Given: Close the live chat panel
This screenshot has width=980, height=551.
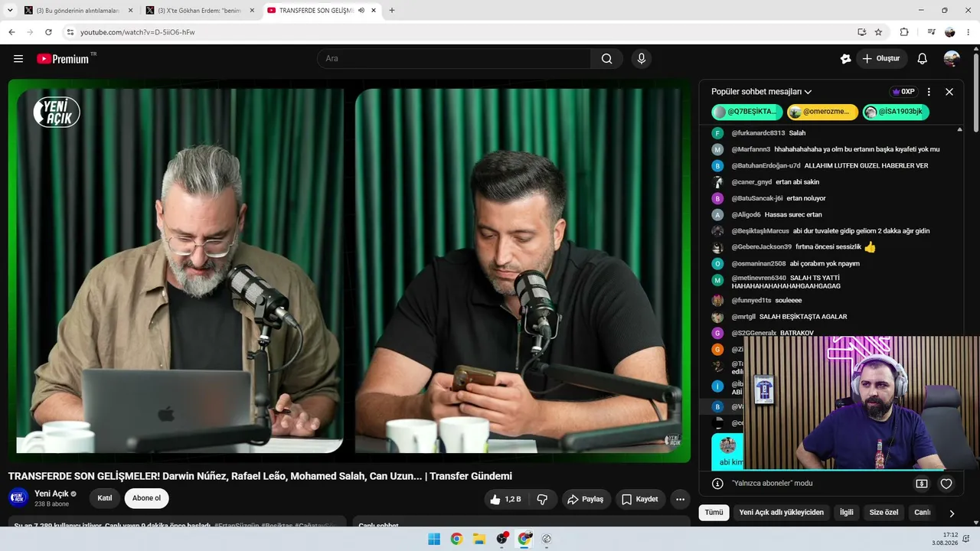Looking at the screenshot, I should point(949,92).
